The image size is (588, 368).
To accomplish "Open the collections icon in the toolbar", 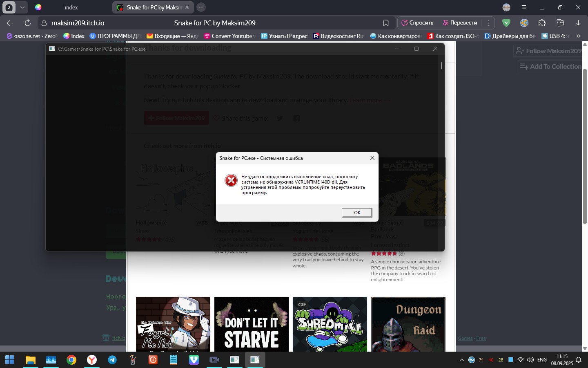I will tap(560, 23).
